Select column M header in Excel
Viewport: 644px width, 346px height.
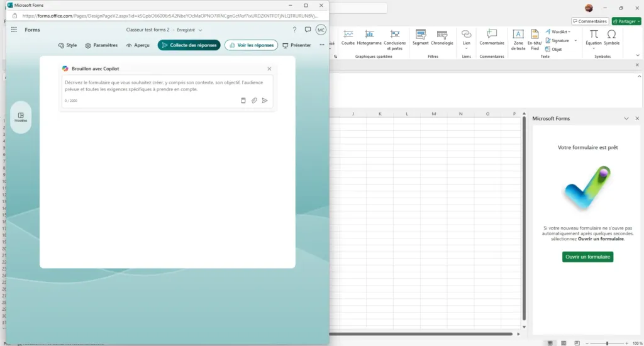(x=434, y=114)
